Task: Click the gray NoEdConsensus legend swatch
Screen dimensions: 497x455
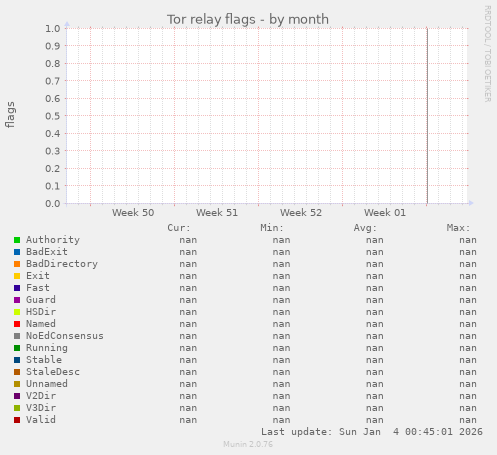Action: tap(17, 336)
